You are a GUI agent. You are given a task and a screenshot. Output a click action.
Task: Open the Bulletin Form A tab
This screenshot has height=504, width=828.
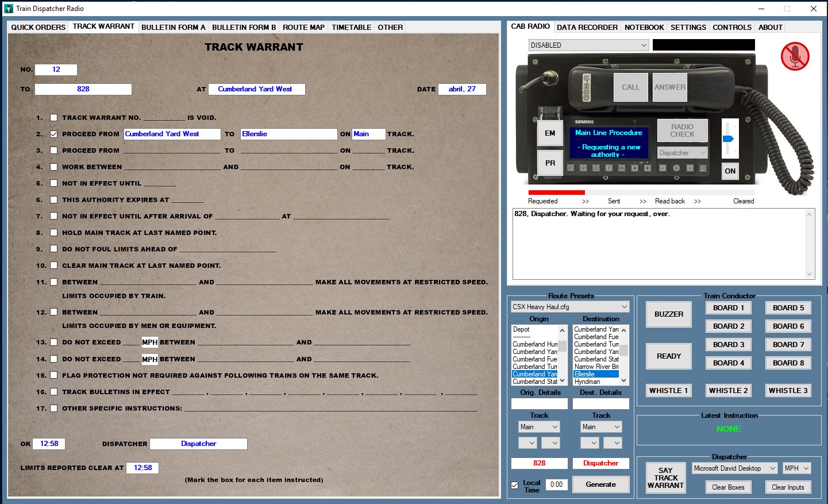click(174, 27)
